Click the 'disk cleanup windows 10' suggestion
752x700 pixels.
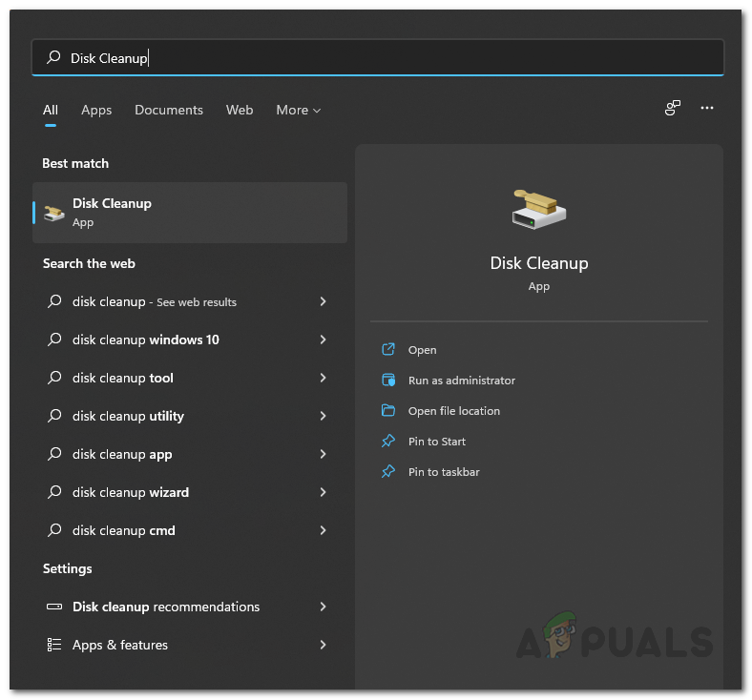click(x=190, y=340)
